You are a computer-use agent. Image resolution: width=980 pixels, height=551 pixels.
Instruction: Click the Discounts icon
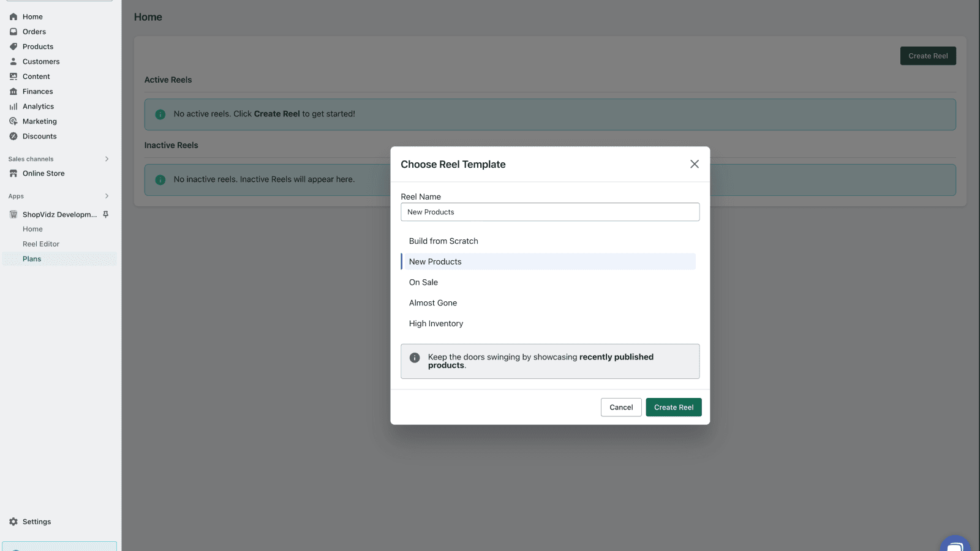tap(13, 136)
